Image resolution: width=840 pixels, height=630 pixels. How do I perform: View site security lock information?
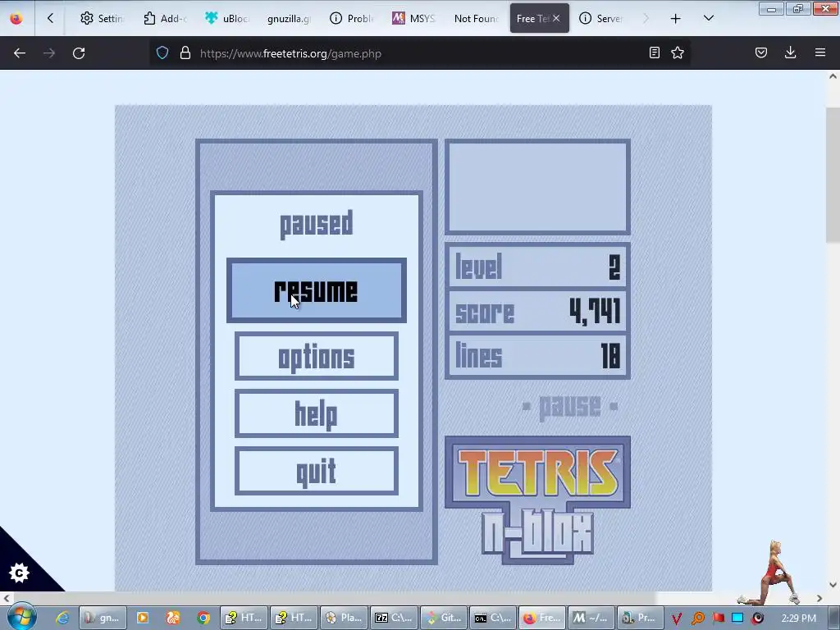(185, 52)
